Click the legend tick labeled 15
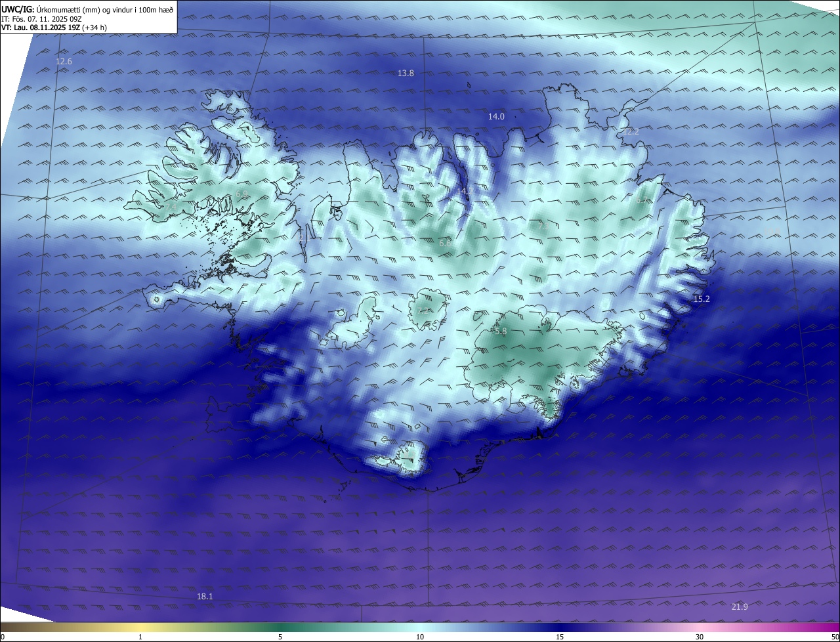Image resolution: width=840 pixels, height=642 pixels. (560, 637)
